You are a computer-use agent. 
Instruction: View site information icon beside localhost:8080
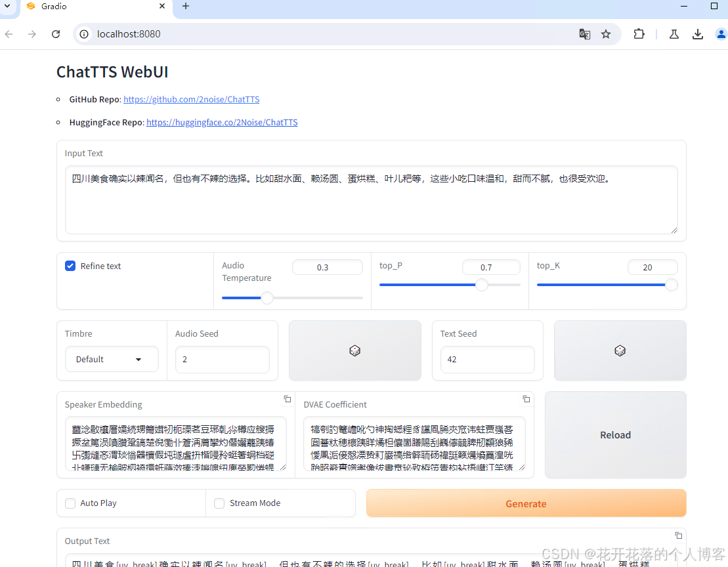click(84, 34)
